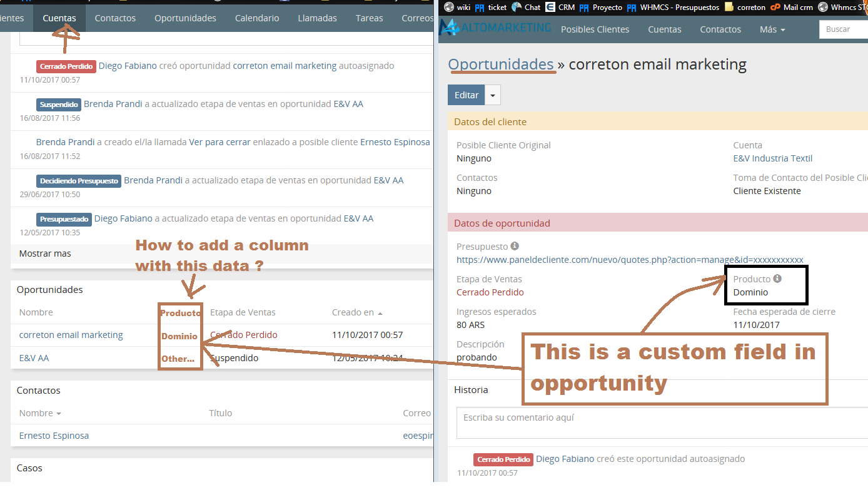Sort Oportunidades by the Creado en column
868x502 pixels.
click(357, 312)
